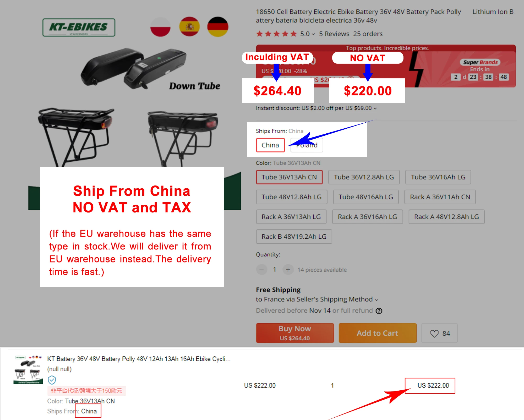Click the KT-EBIKES brand logo

79,27
